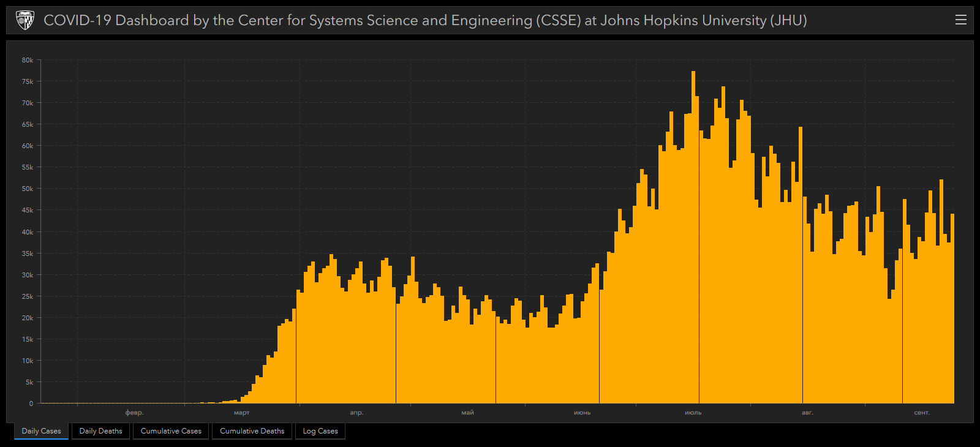980x447 pixels.
Task: Click the авг. month label
Action: [808, 413]
